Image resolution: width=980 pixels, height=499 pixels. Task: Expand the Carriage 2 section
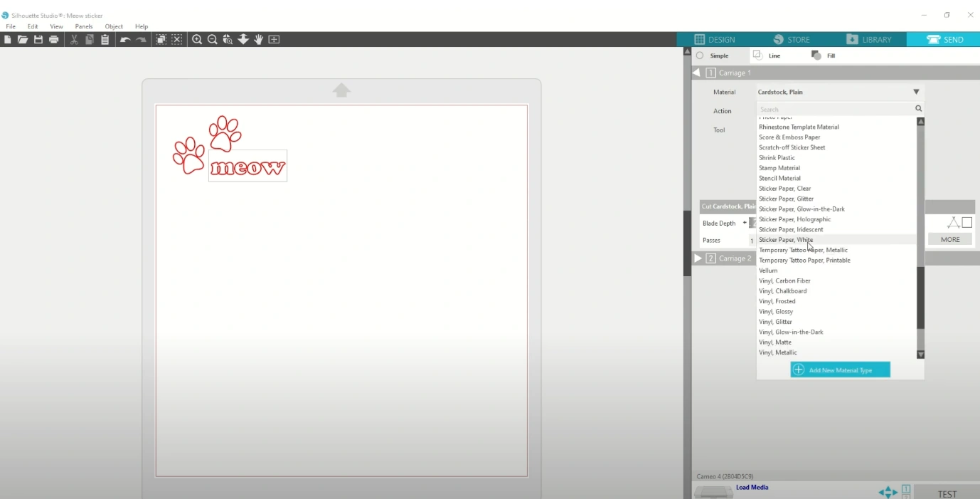(698, 258)
